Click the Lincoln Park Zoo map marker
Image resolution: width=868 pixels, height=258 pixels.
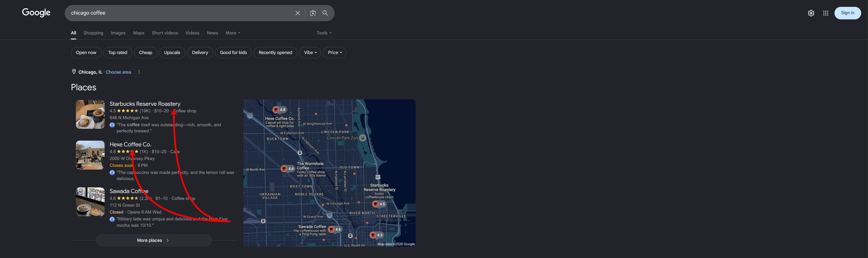coord(363,138)
